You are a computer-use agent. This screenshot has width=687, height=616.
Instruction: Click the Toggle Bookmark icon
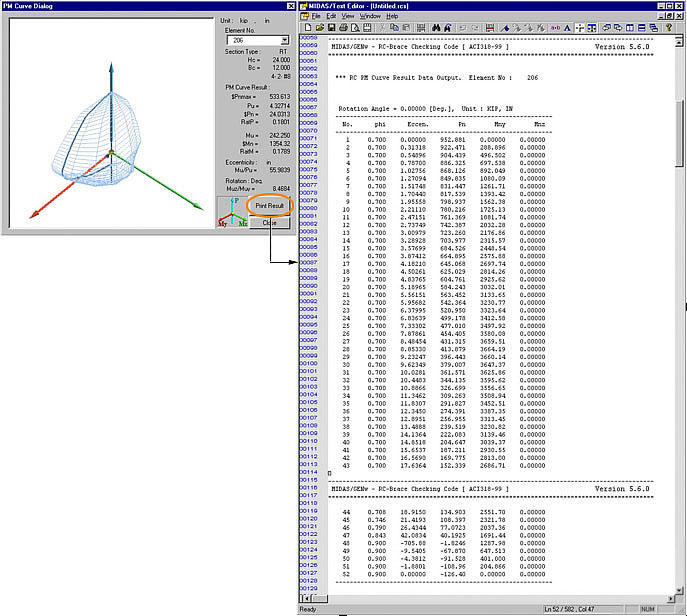pos(504,28)
